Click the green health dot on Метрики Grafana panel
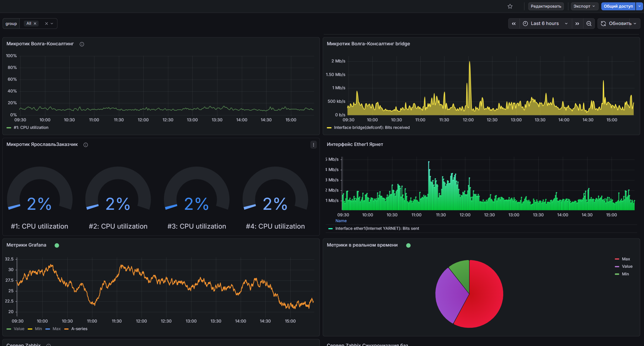 tap(57, 245)
